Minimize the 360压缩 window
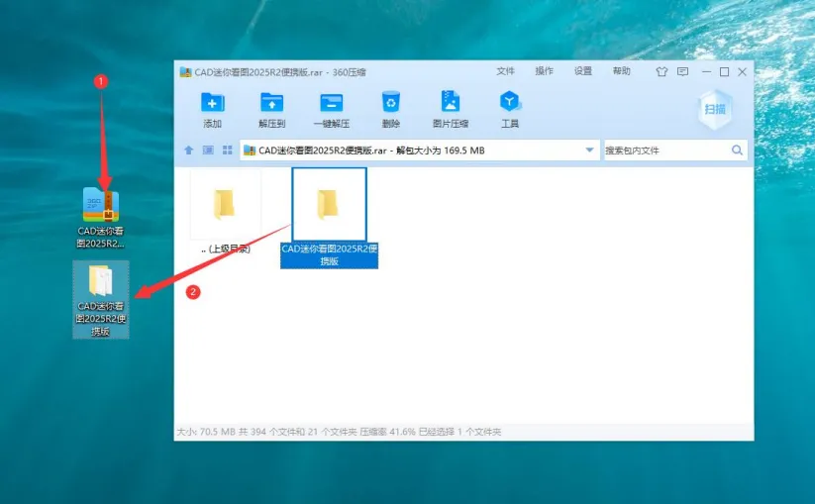 click(x=706, y=71)
